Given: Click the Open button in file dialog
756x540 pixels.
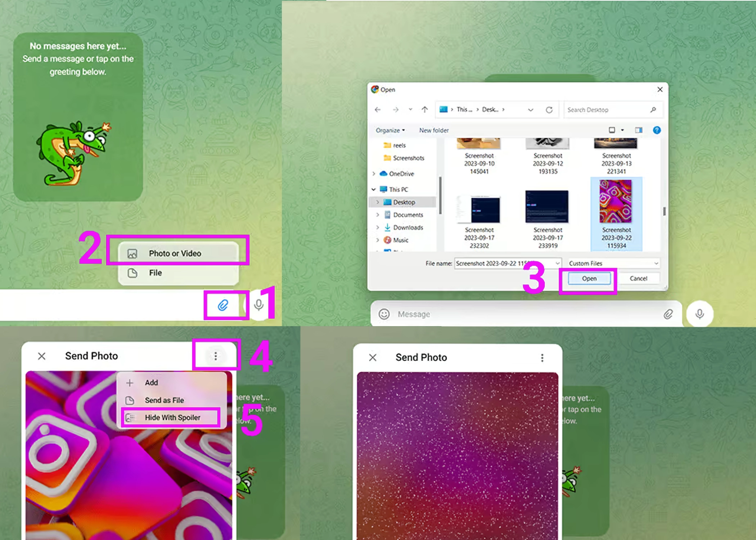Looking at the screenshot, I should 589,278.
